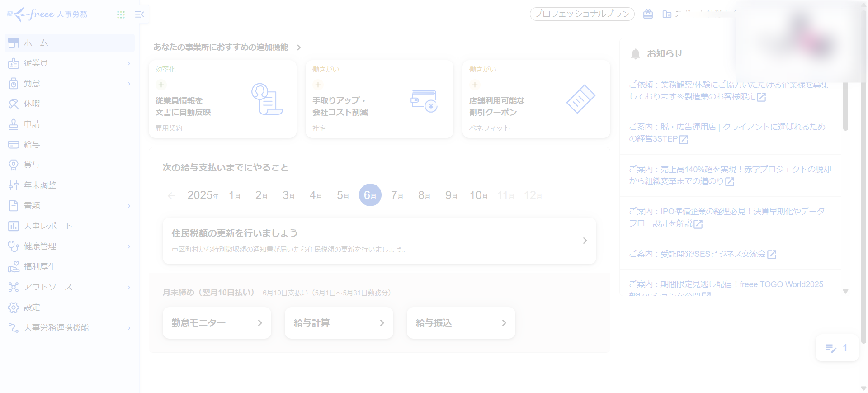Image resolution: width=868 pixels, height=393 pixels.
Task: Switch to the 3月 month tab
Action: pos(289,195)
